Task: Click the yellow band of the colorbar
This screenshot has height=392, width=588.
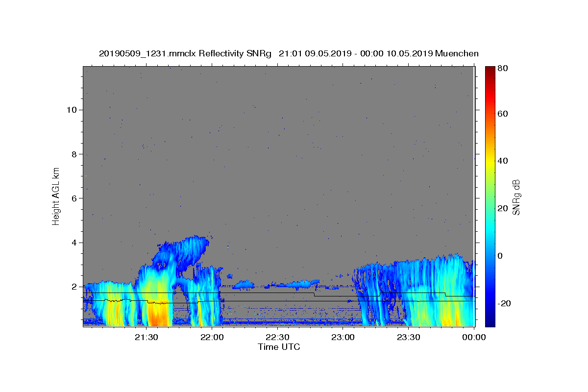Action: pyautogui.click(x=490, y=164)
